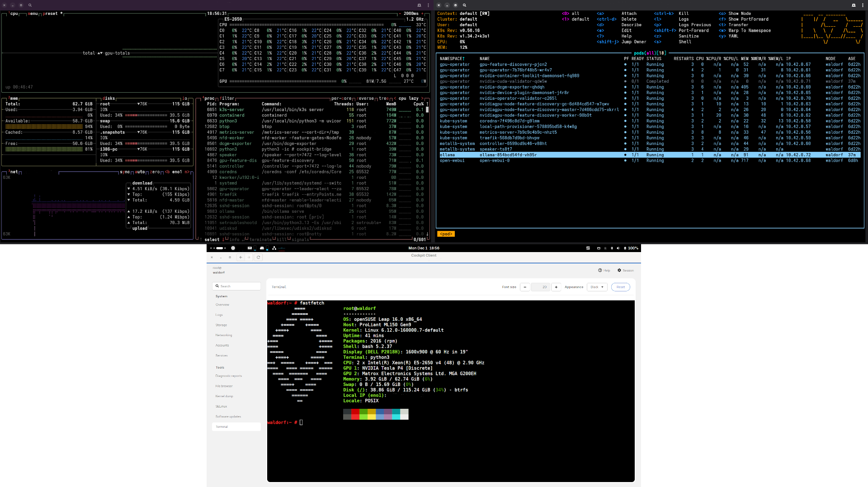Click the reload button in Cockpit Client
868x487 pixels.
[259, 257]
